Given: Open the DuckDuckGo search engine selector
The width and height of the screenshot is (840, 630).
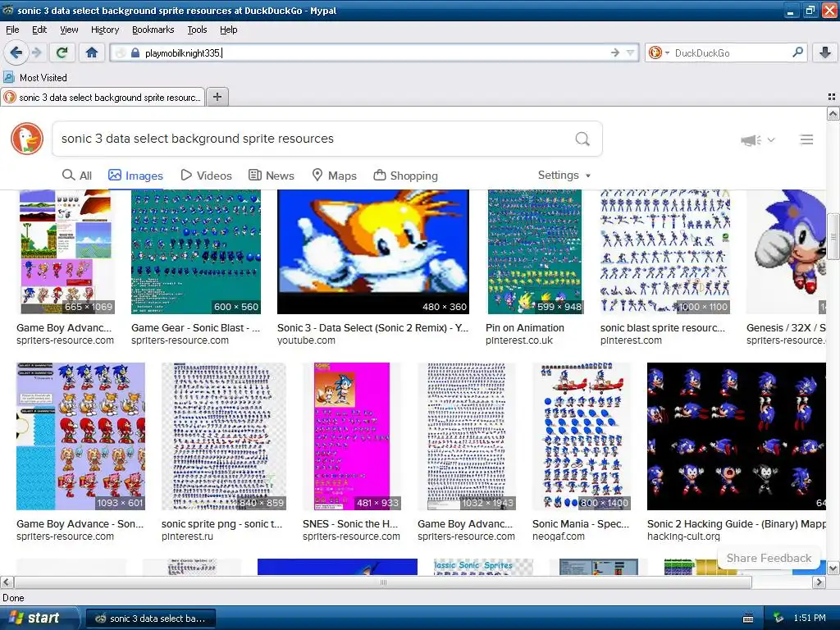Looking at the screenshot, I should pos(659,52).
